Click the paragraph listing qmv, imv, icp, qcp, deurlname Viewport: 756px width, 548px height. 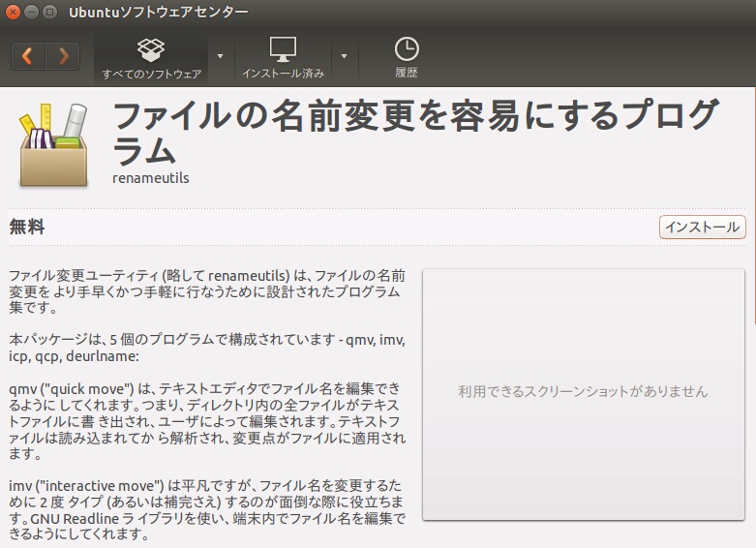pyautogui.click(x=207, y=348)
